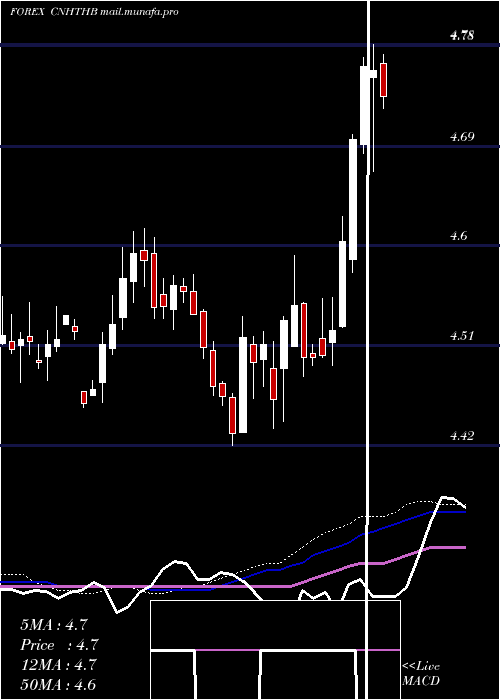This screenshot has width=500, height=700.
Task: Click the 4.78 price axis label
Action: pos(462,35)
